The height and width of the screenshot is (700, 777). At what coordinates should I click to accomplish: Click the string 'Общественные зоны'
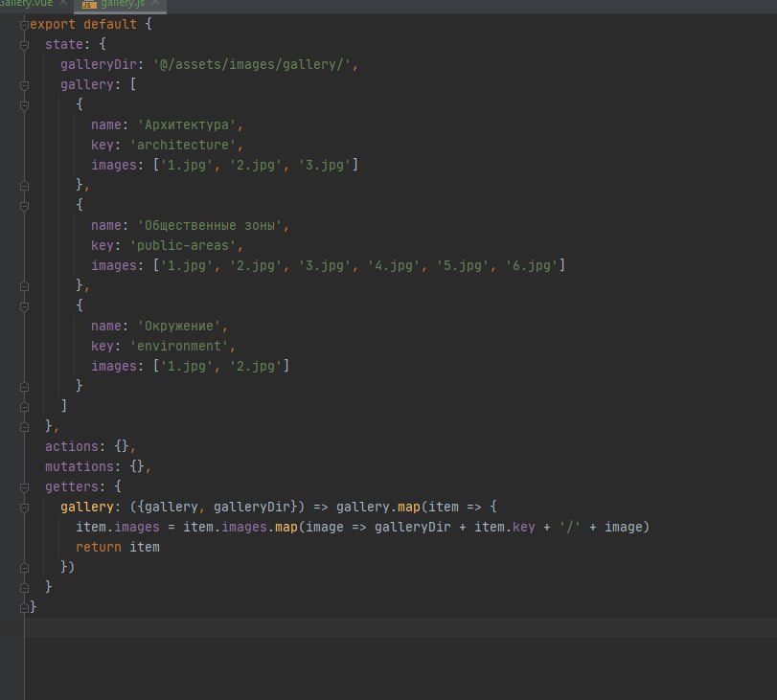click(210, 225)
